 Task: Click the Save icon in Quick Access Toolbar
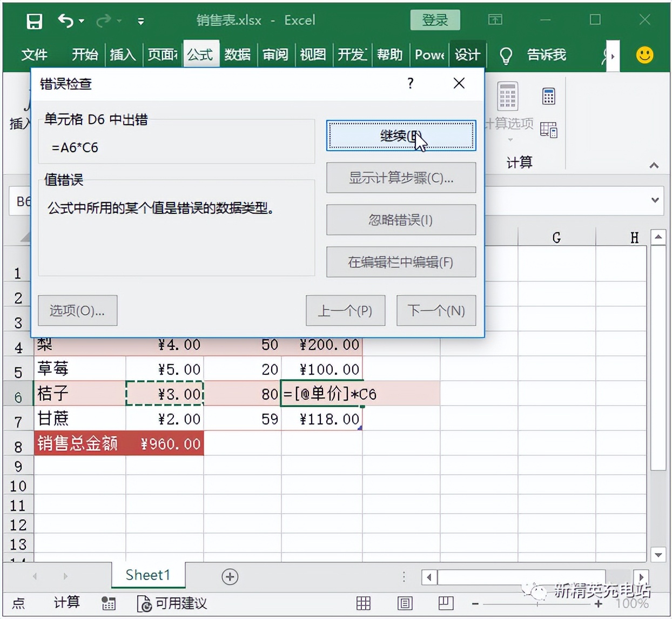pyautogui.click(x=33, y=20)
